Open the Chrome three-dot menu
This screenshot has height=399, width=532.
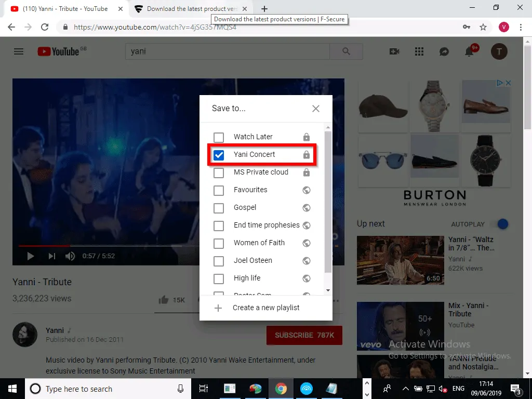coord(521,26)
